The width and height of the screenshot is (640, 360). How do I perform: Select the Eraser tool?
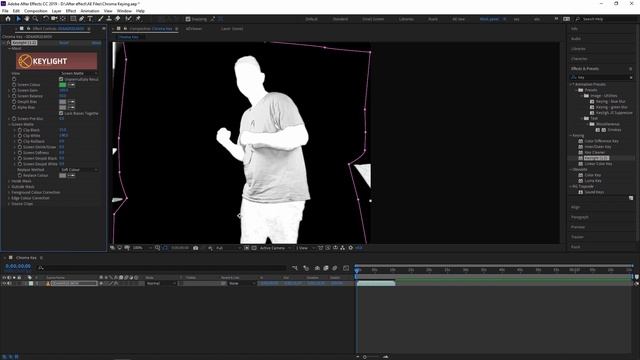point(118,19)
